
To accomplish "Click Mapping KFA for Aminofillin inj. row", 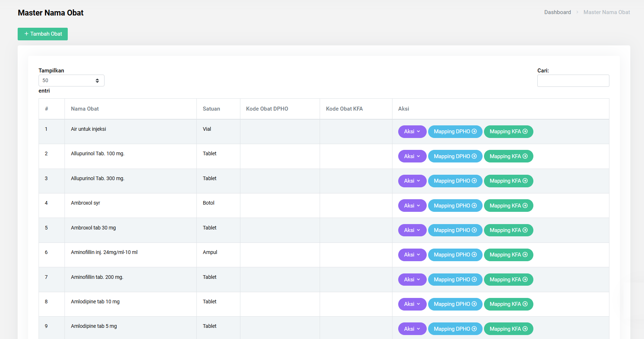I will pos(508,255).
